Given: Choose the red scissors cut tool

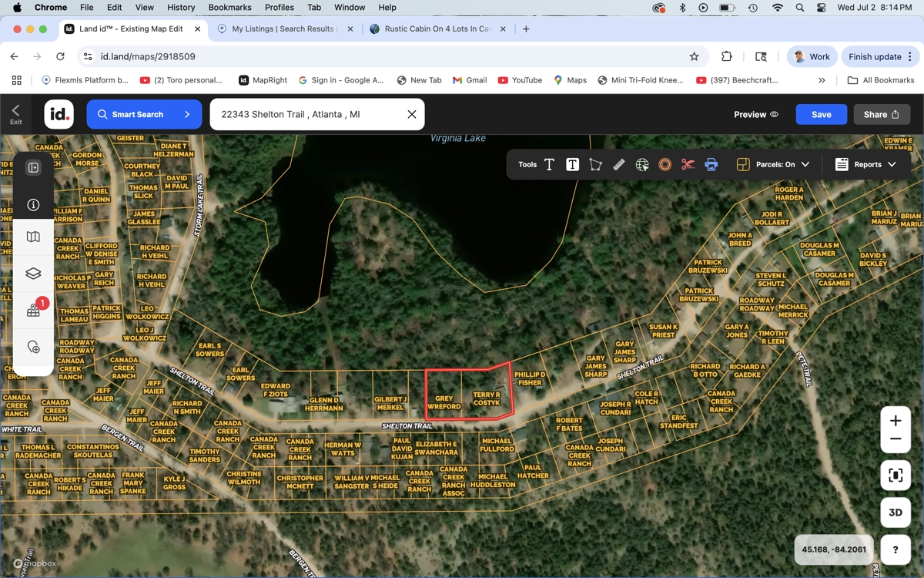Looking at the screenshot, I should [x=688, y=164].
